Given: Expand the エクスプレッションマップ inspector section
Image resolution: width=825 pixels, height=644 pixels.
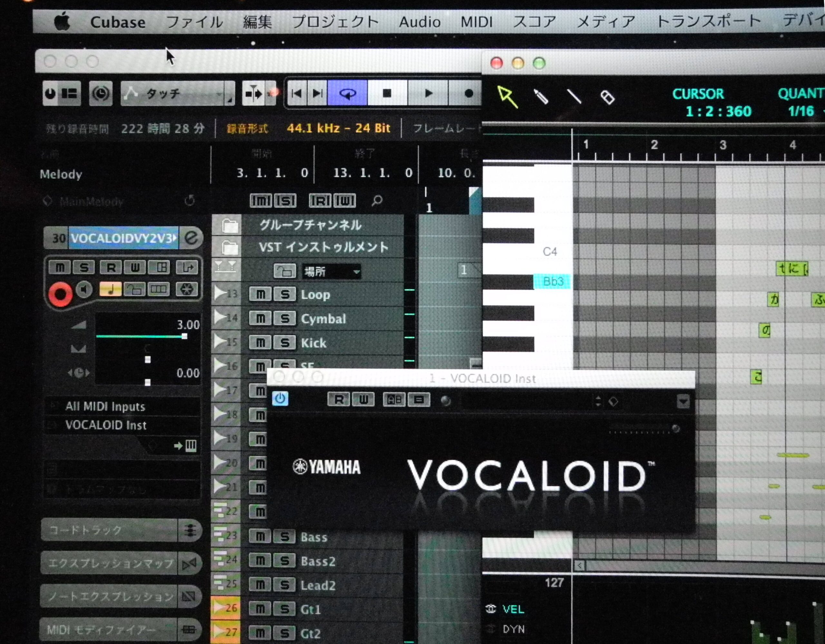Looking at the screenshot, I should pyautogui.click(x=121, y=563).
